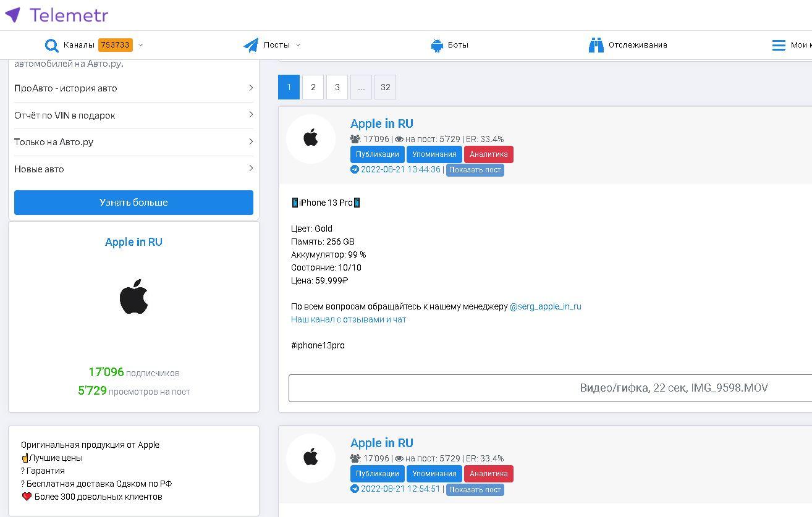This screenshot has width=812, height=517.
Task: Click Только на Авто.ру row text
Action: tap(54, 141)
